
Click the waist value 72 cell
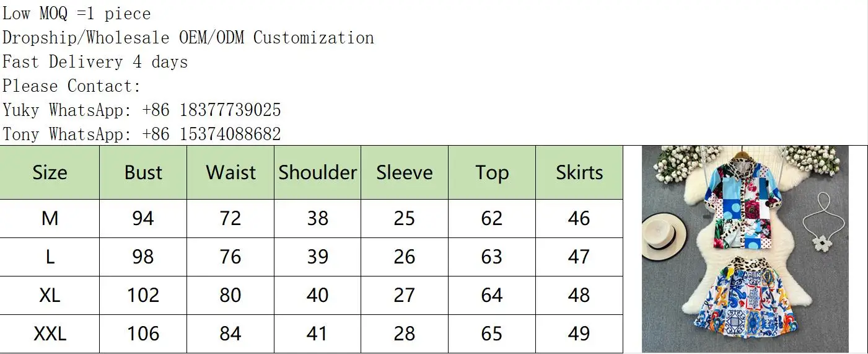point(230,218)
